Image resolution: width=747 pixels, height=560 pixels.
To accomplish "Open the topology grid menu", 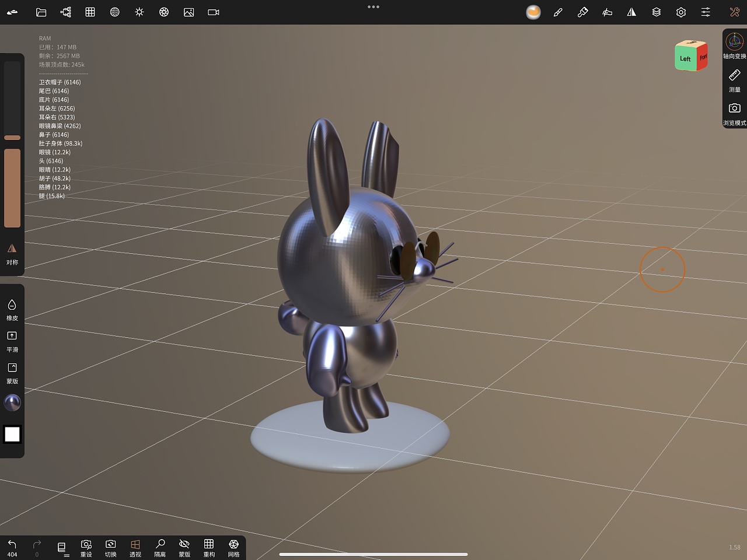I will (x=90, y=12).
